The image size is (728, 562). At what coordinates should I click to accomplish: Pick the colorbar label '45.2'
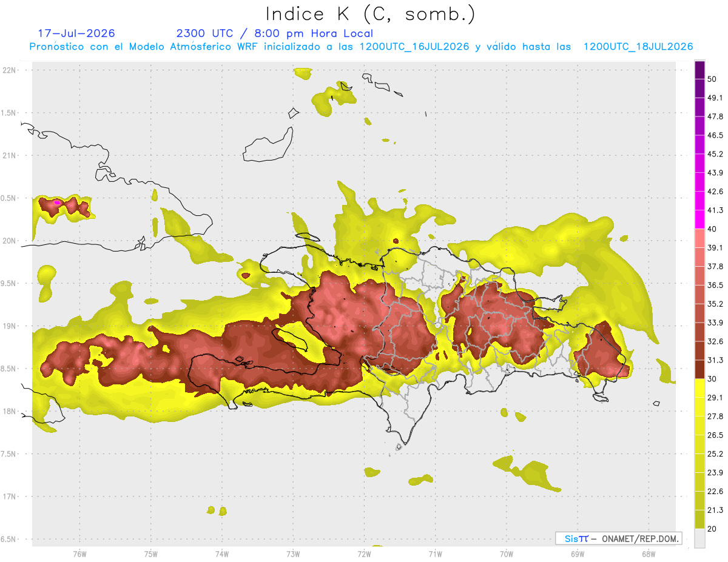tap(715, 154)
